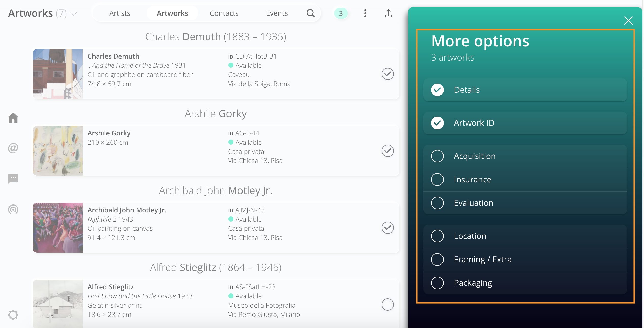Viewport: 644px width, 328px height.
Task: Close the More options panel
Action: pos(628,21)
